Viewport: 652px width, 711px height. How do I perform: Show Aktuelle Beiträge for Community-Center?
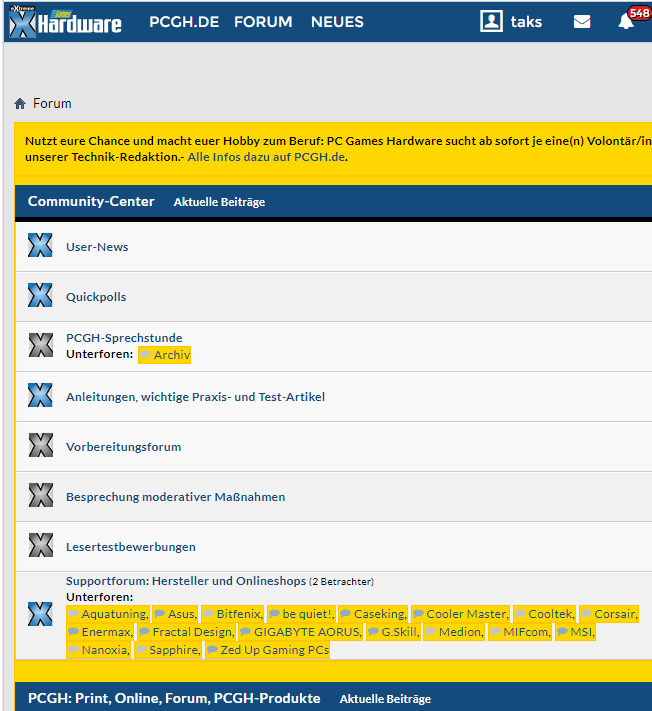tap(219, 202)
